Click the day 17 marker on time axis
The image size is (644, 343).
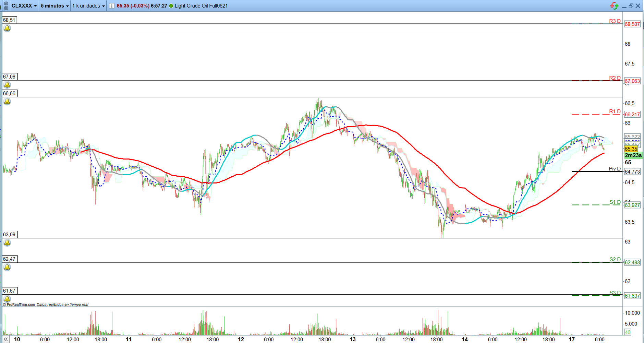click(572, 339)
